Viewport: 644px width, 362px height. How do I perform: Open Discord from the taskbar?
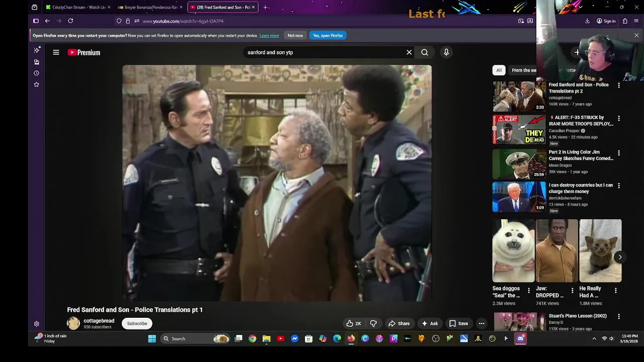[520, 338]
